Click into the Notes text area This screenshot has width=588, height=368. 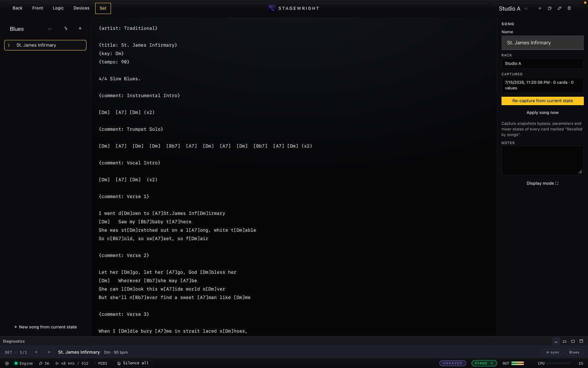tap(542, 161)
